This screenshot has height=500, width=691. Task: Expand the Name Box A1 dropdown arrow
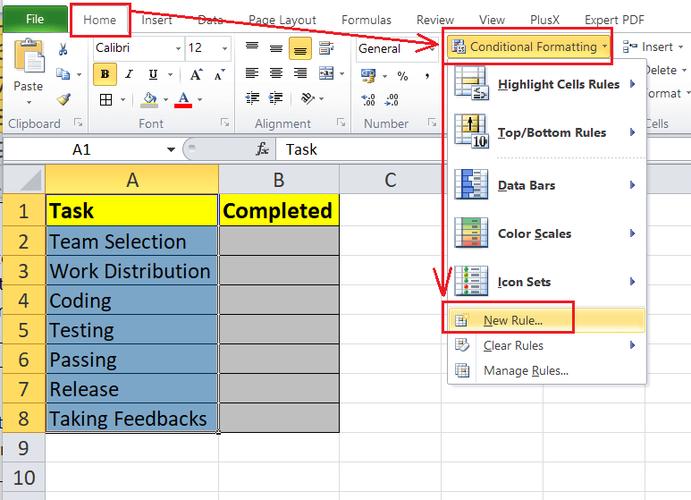point(171,150)
